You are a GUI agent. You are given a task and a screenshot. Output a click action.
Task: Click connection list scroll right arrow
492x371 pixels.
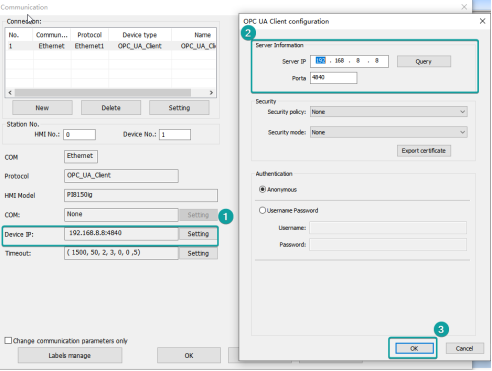(x=211, y=92)
